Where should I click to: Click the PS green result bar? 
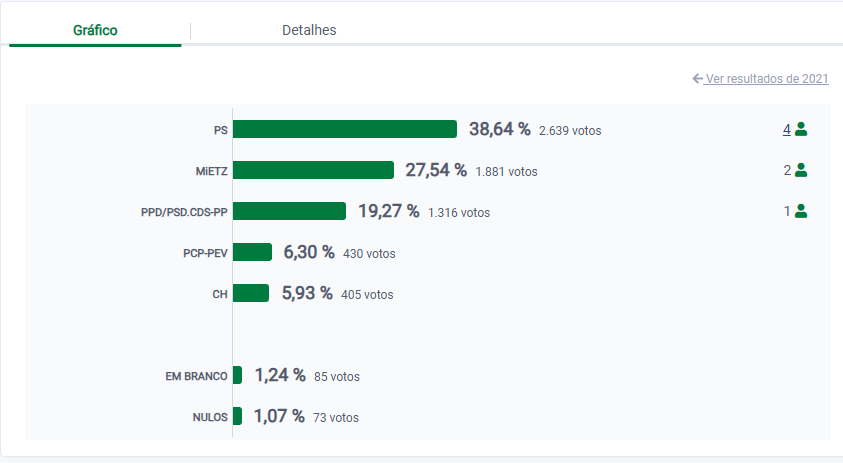(x=345, y=129)
